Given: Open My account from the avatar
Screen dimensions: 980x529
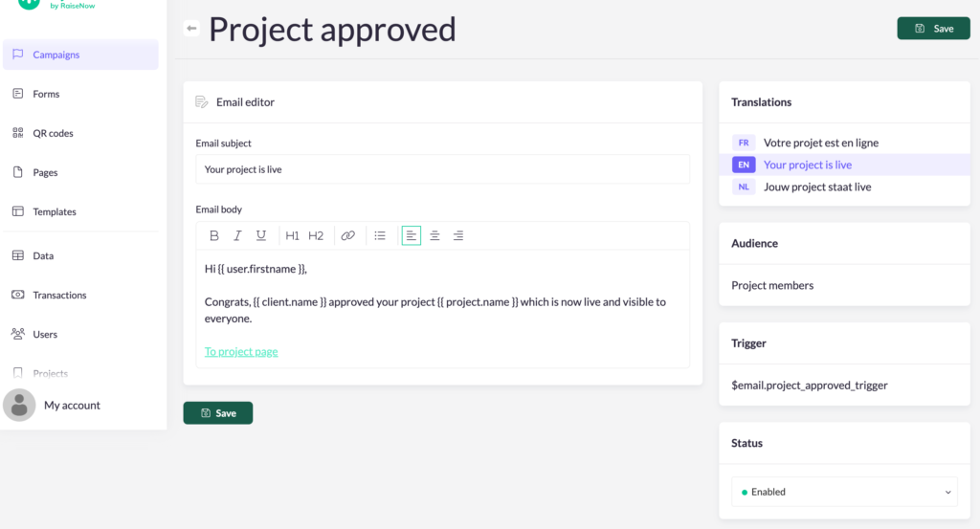Looking at the screenshot, I should (x=72, y=405).
